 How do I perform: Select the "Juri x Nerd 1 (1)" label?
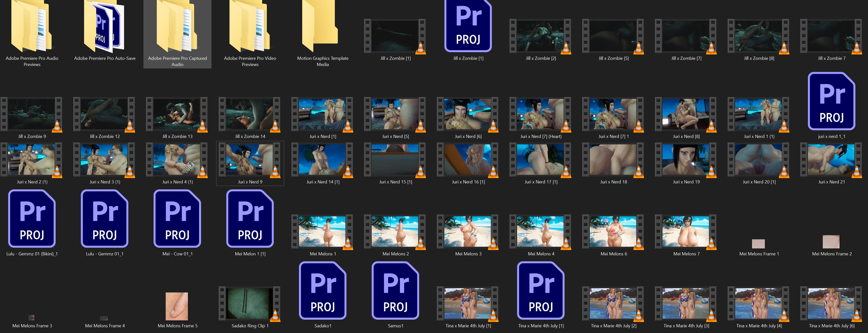pyautogui.click(x=759, y=136)
